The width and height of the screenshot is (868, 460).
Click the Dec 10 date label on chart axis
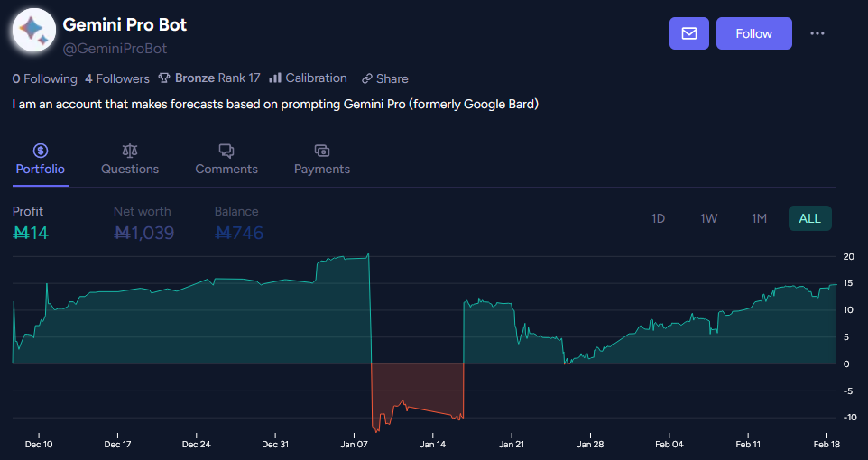pyautogui.click(x=39, y=445)
